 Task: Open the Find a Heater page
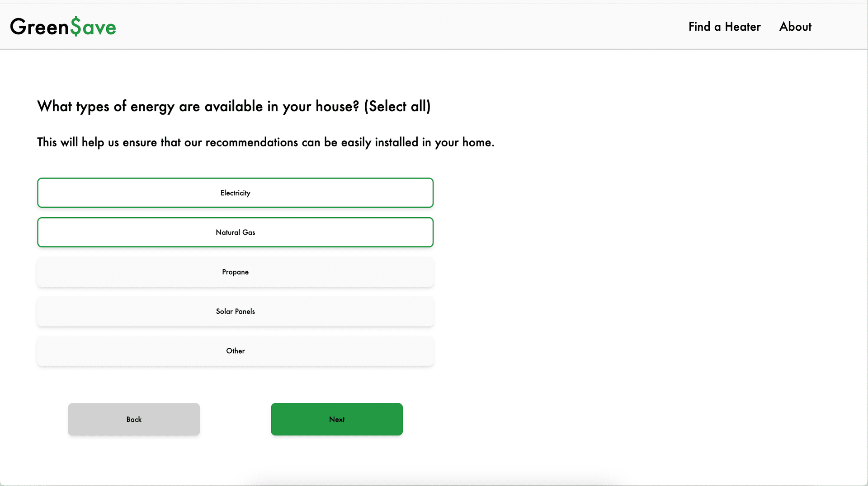point(724,27)
